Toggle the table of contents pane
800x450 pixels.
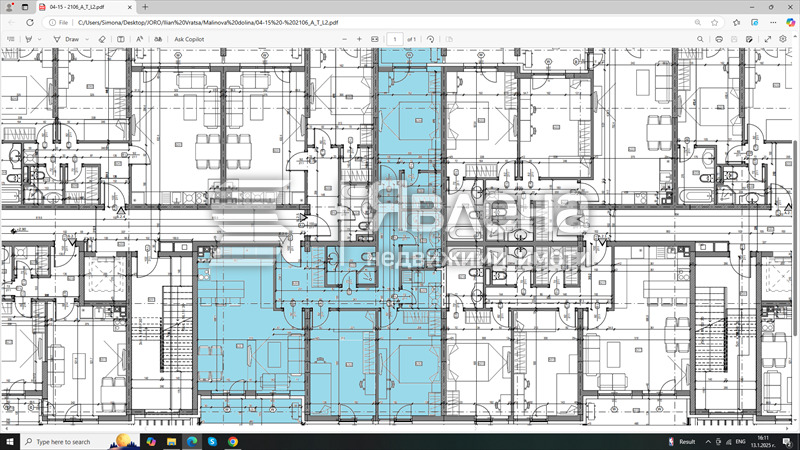click(x=9, y=39)
